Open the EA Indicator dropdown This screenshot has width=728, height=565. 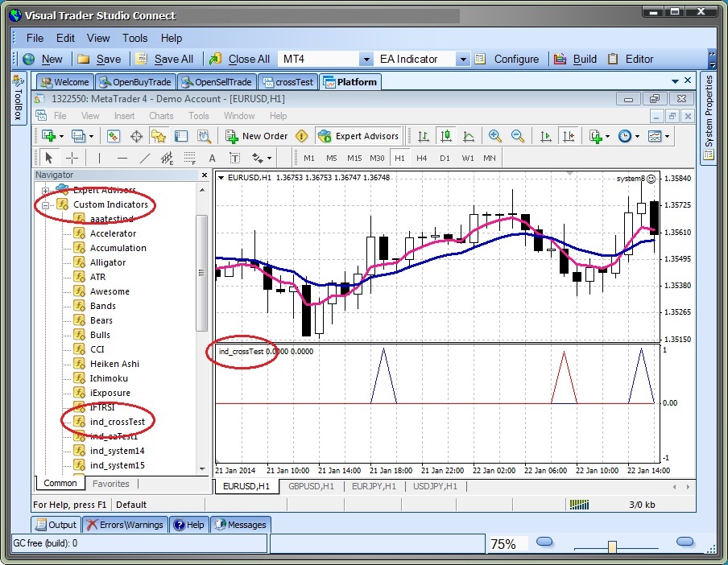point(462,59)
